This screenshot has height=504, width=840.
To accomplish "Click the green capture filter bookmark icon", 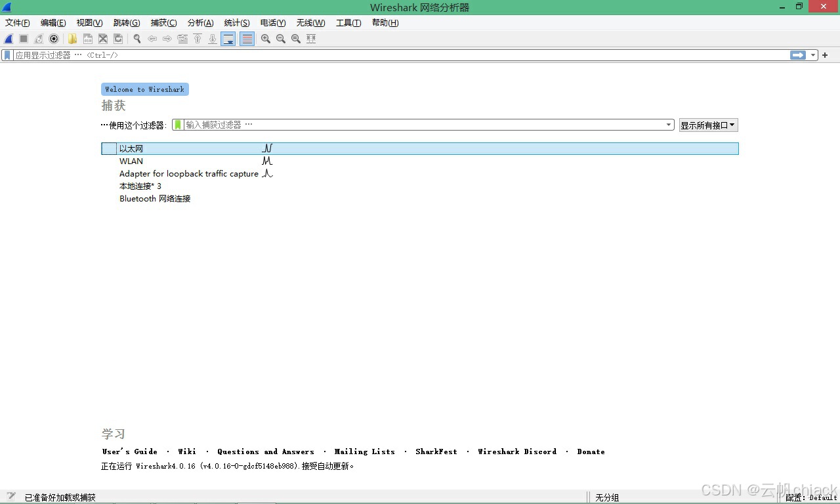I will click(x=178, y=125).
